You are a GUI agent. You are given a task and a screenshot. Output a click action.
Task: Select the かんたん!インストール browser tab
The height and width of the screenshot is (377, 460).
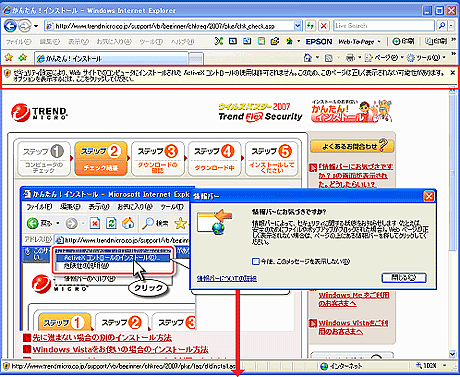pyautogui.click(x=112, y=59)
